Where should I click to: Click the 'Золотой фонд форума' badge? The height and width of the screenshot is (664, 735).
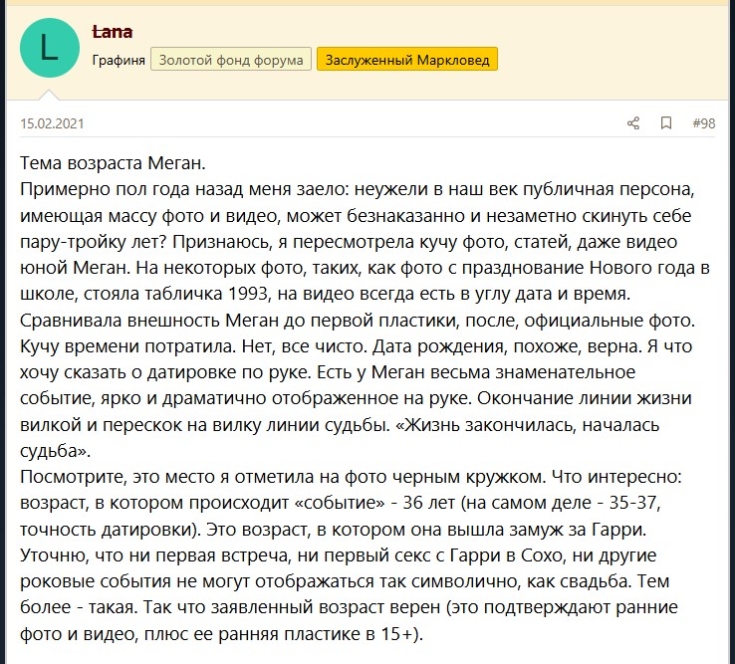[231, 60]
